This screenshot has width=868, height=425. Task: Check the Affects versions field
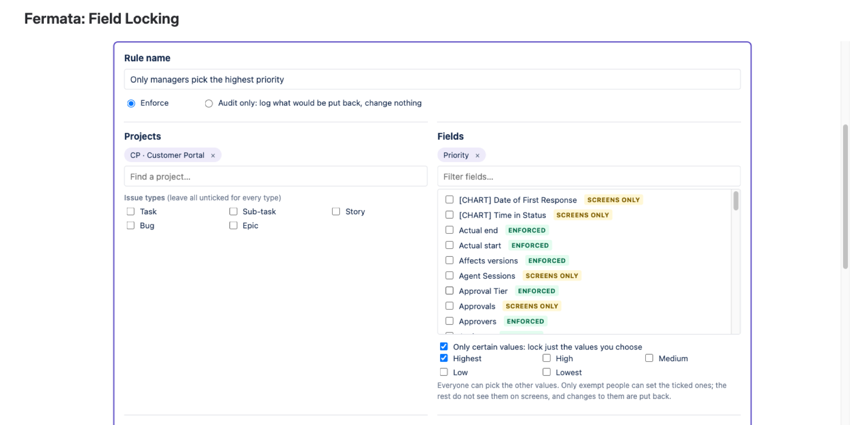coord(450,260)
